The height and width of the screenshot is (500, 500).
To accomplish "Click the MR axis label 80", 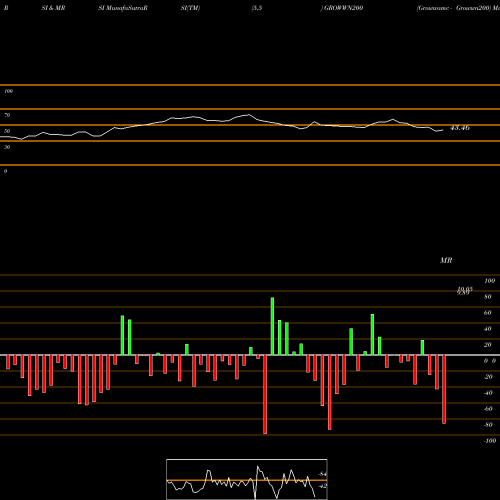I will pyautogui.click(x=488, y=297).
